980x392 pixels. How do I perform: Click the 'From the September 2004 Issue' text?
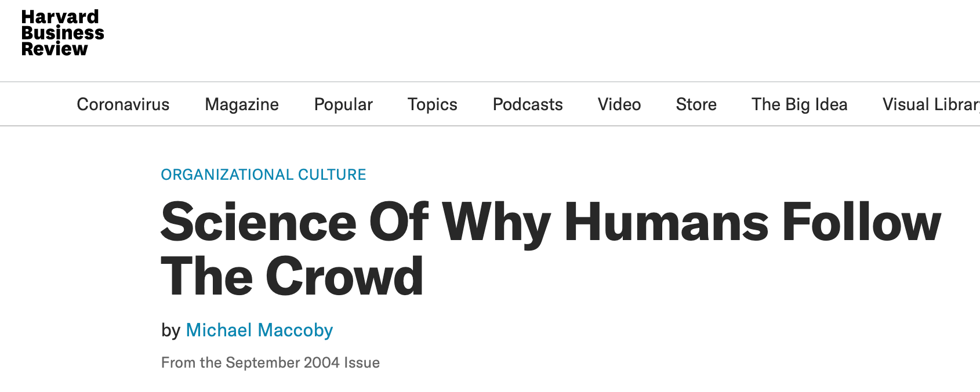(271, 362)
